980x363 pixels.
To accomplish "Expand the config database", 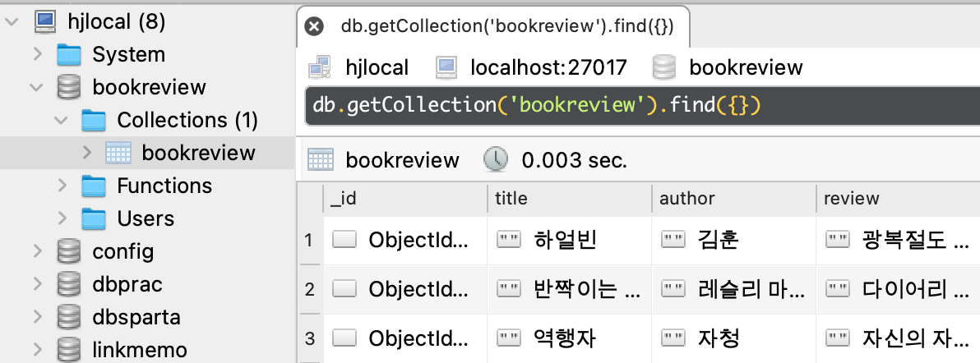I will tap(38, 252).
